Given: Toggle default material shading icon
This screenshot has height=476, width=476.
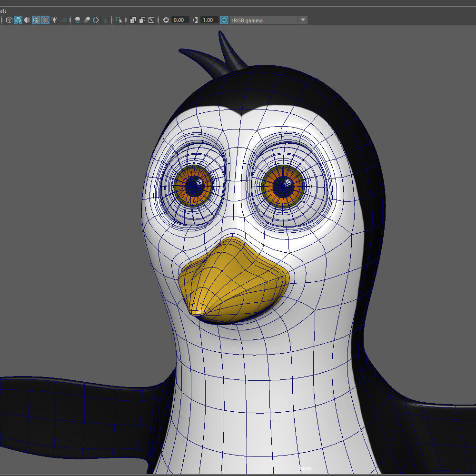Looking at the screenshot, I should (x=27, y=20).
